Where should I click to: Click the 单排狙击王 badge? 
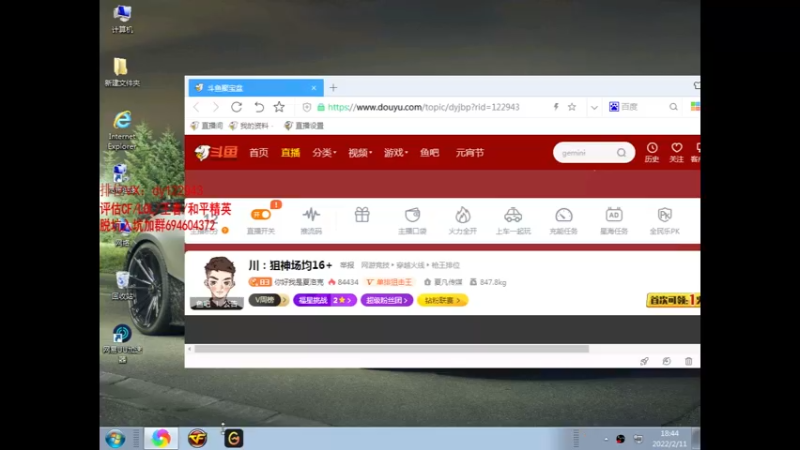(x=390, y=282)
